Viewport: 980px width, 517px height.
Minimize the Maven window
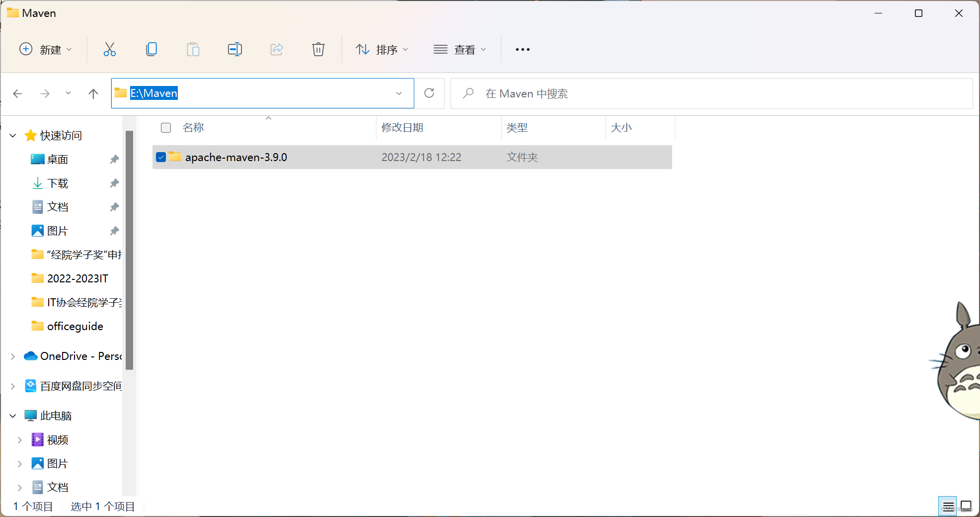(x=878, y=13)
